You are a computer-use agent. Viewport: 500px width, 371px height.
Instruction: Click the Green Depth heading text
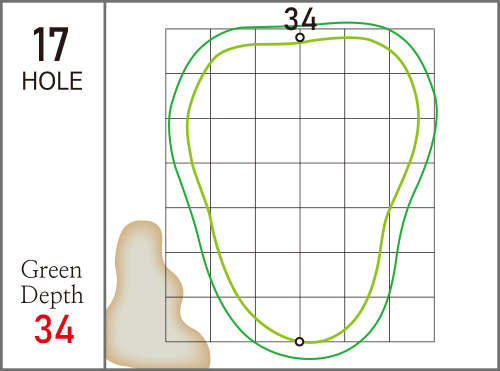[52, 282]
